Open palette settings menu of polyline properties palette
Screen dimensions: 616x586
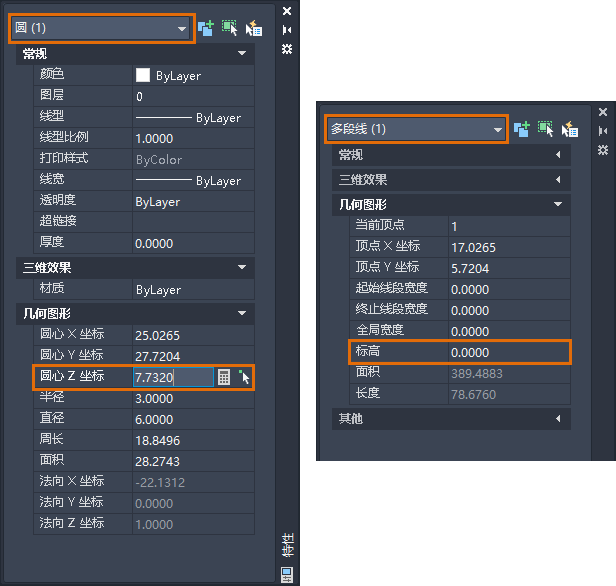(x=603, y=150)
